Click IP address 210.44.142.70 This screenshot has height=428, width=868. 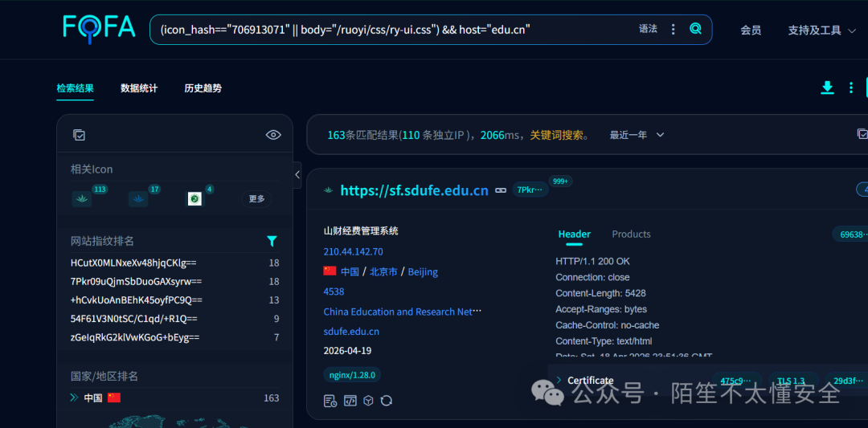353,251
